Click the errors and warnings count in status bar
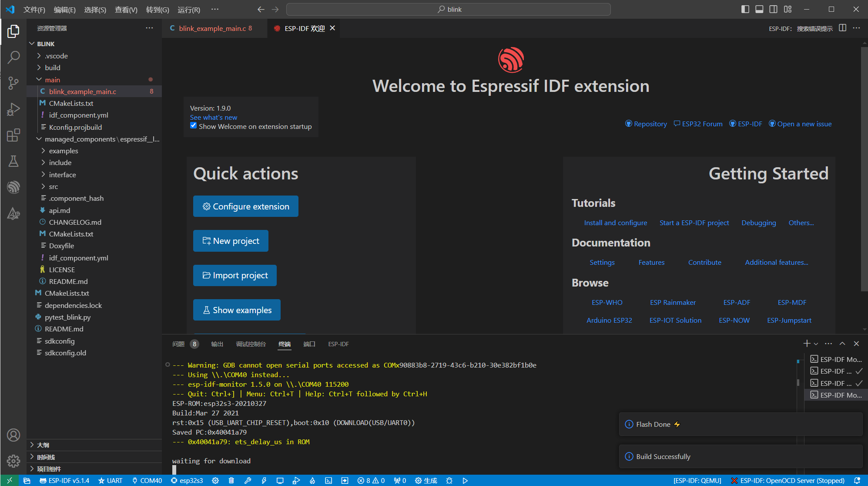This screenshot has width=868, height=486. 371,480
